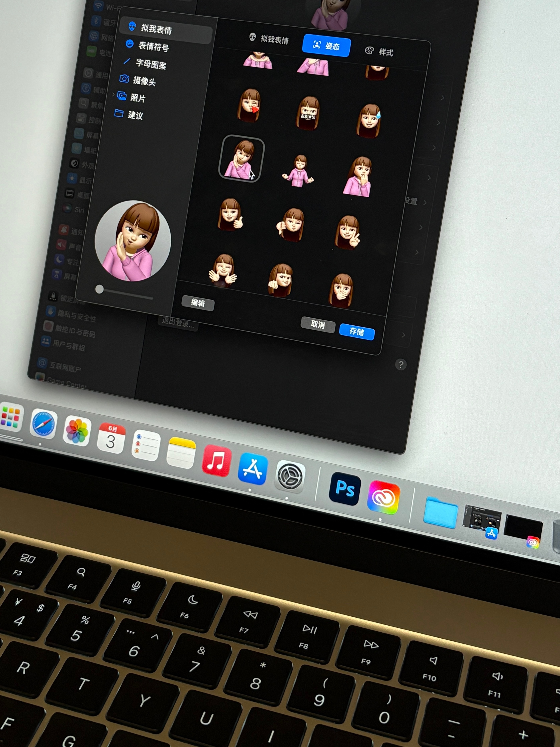Screen dimensions: 560x747
Task: Click the 编辑 button
Action: (x=198, y=303)
